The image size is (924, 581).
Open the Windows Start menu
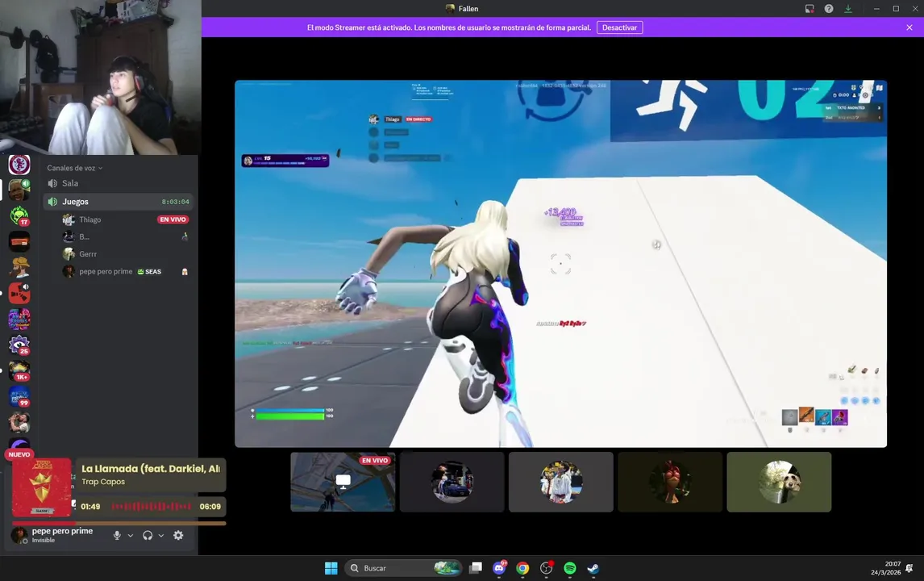tap(331, 568)
